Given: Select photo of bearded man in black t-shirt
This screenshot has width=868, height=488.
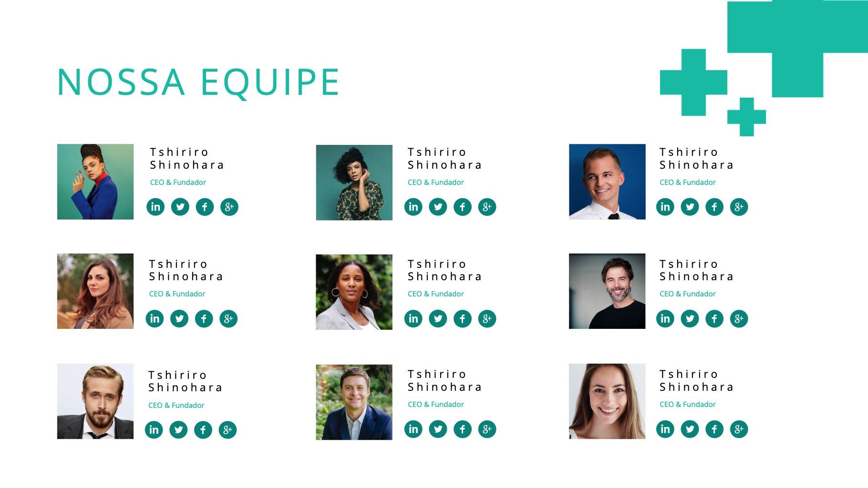Looking at the screenshot, I should click(607, 291).
